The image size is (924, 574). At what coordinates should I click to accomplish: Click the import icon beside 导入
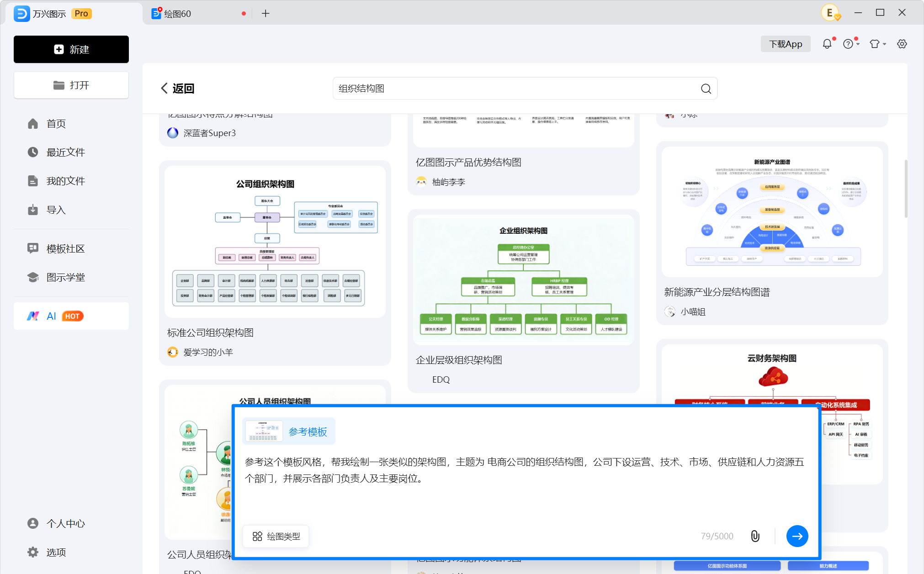(33, 210)
